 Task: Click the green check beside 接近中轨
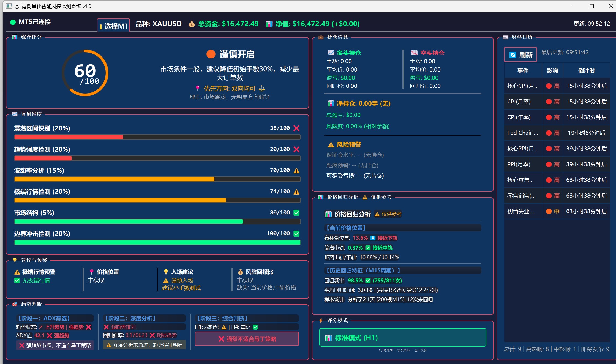368,248
